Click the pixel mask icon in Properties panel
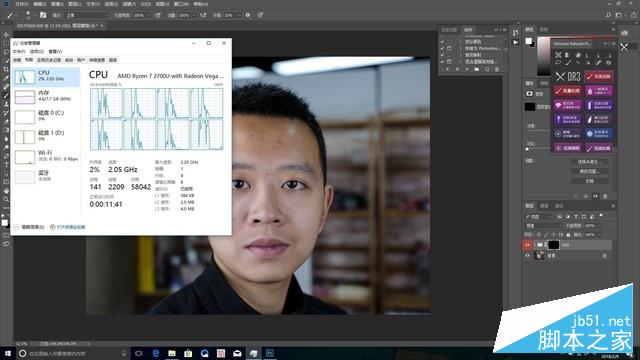The height and width of the screenshot is (360, 640). click(529, 93)
